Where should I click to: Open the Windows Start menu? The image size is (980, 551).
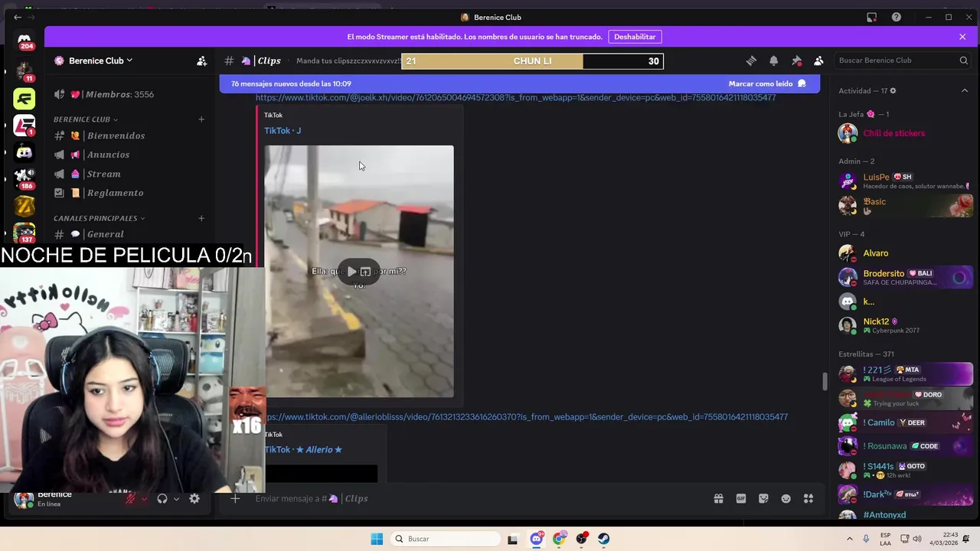(377, 539)
